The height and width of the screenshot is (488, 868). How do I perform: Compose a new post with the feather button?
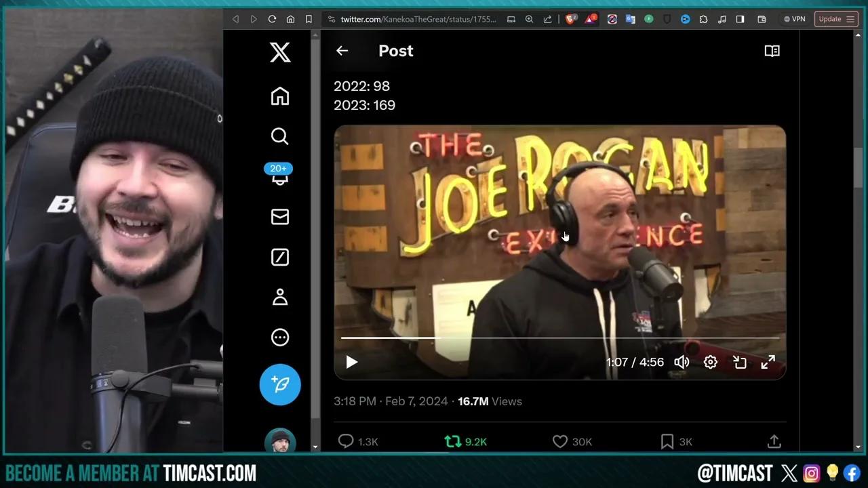click(280, 384)
